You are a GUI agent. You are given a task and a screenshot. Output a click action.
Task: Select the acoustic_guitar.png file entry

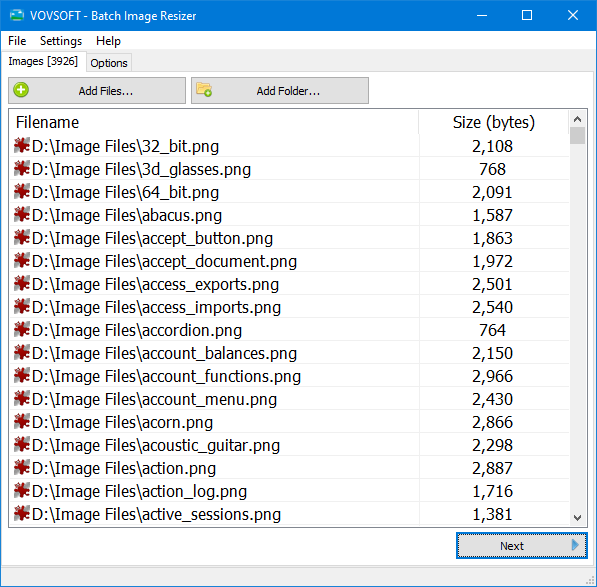click(x=290, y=445)
